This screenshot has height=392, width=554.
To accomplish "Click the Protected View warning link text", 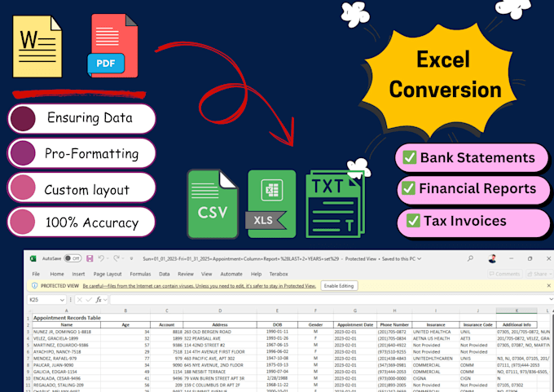I will 200,286.
